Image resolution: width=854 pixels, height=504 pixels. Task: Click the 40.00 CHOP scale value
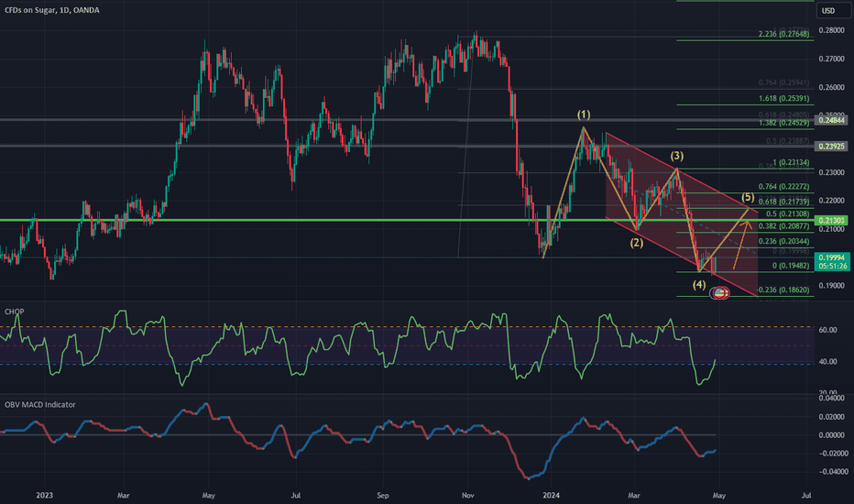827,361
